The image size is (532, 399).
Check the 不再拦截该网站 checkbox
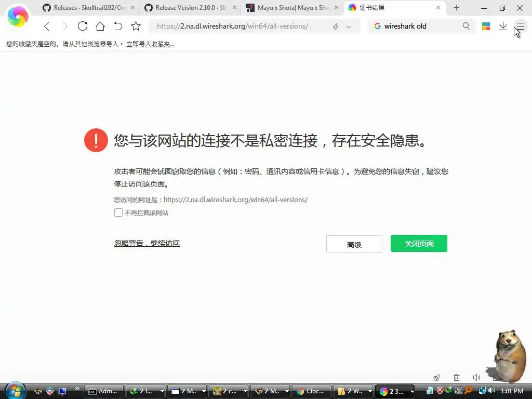coord(118,212)
